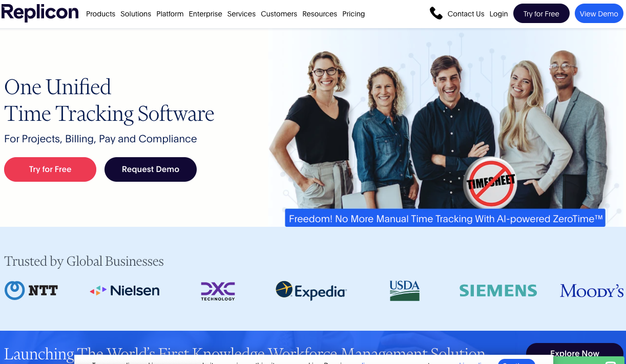Open the Products menu

100,14
